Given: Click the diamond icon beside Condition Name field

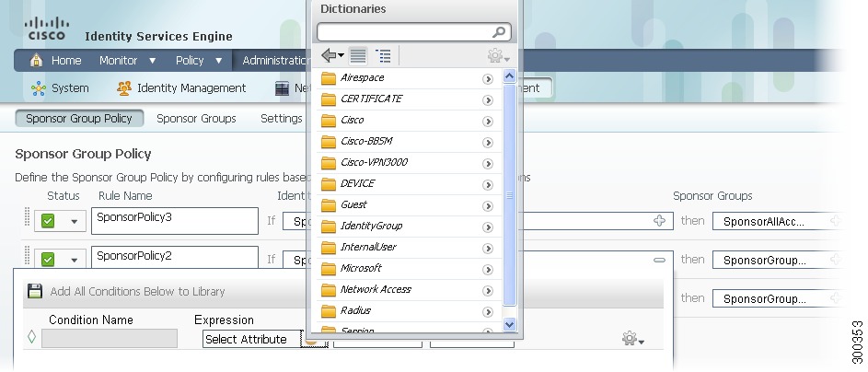Looking at the screenshot, I should pyautogui.click(x=31, y=337).
